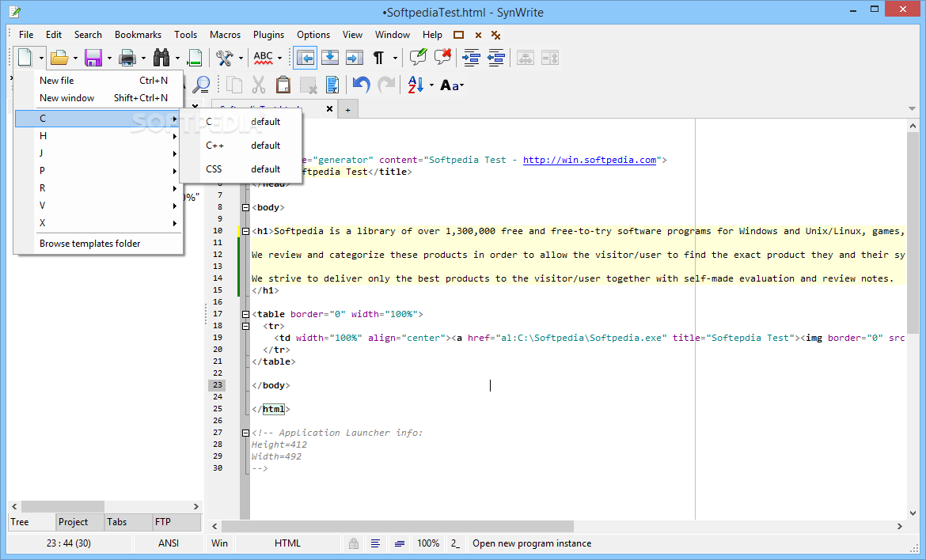Open the Macros menu
926x560 pixels.
tap(225, 35)
